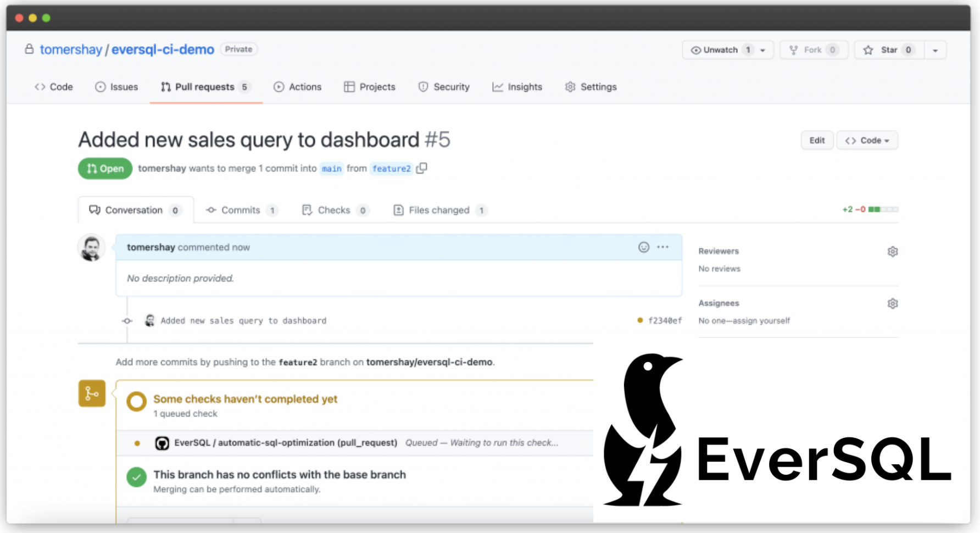Viewport: 980px width, 533px height.
Task: Open the Projects tab
Action: (x=370, y=87)
